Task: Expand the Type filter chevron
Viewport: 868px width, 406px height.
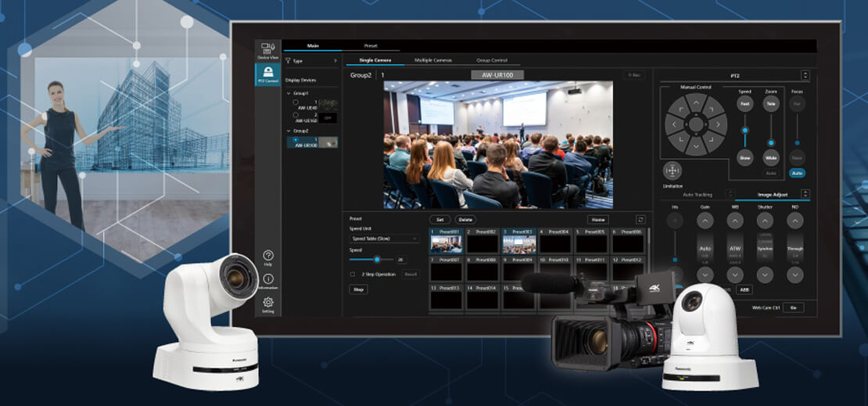Action: point(335,60)
